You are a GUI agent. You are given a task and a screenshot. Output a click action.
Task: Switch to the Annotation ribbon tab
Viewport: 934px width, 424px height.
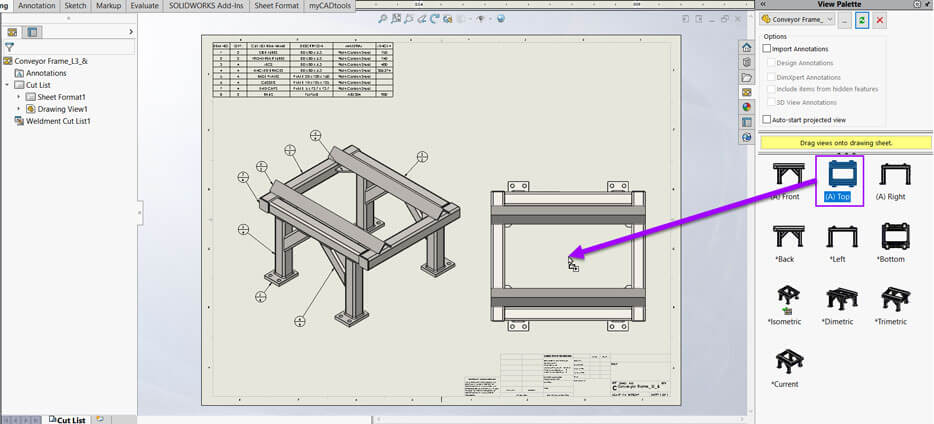click(38, 5)
